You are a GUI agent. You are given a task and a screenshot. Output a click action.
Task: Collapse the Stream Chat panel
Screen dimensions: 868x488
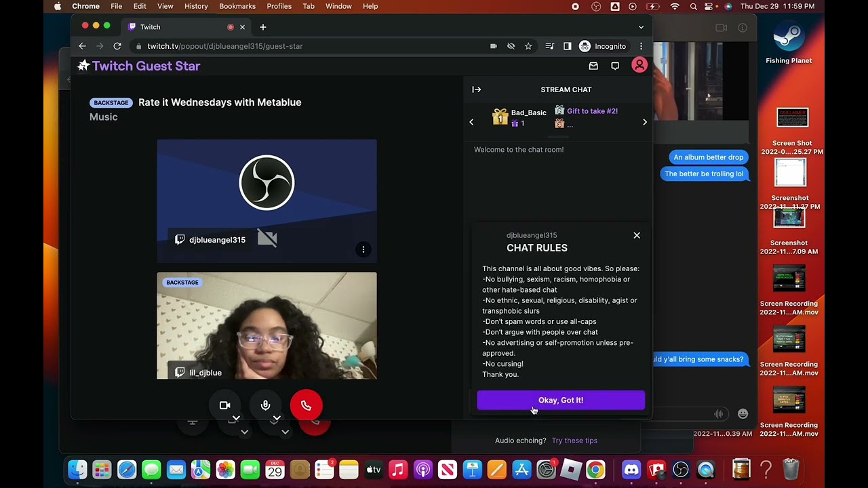point(477,89)
